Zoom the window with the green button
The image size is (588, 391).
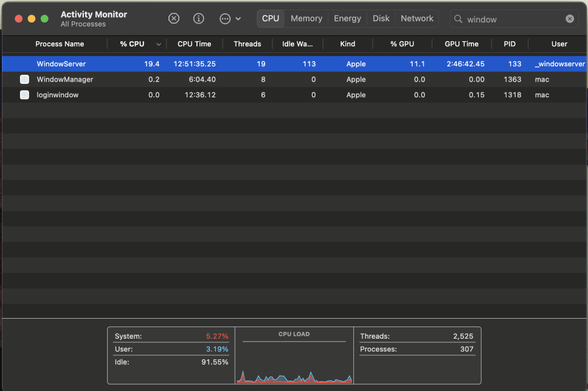[x=44, y=19]
